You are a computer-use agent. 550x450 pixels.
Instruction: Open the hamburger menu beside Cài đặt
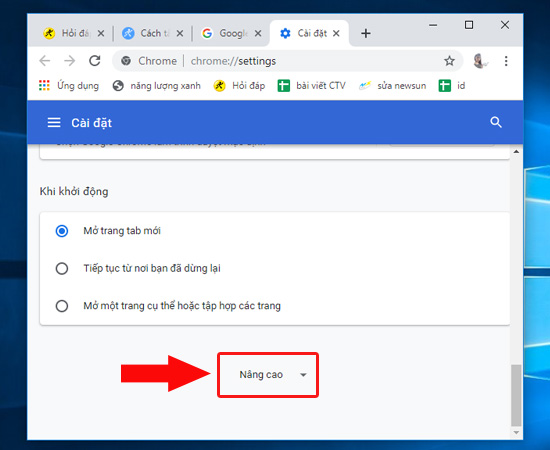54,123
